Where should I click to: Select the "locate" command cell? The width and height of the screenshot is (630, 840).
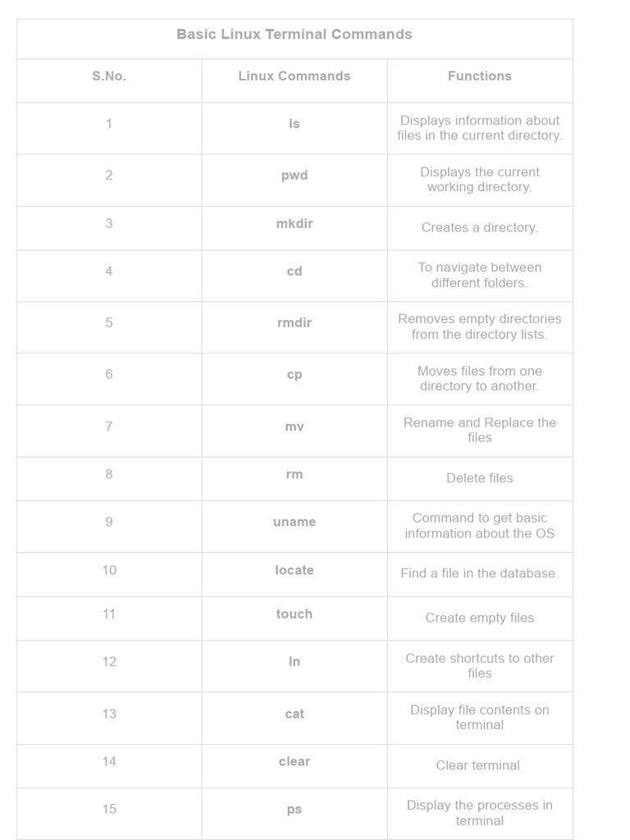(294, 570)
